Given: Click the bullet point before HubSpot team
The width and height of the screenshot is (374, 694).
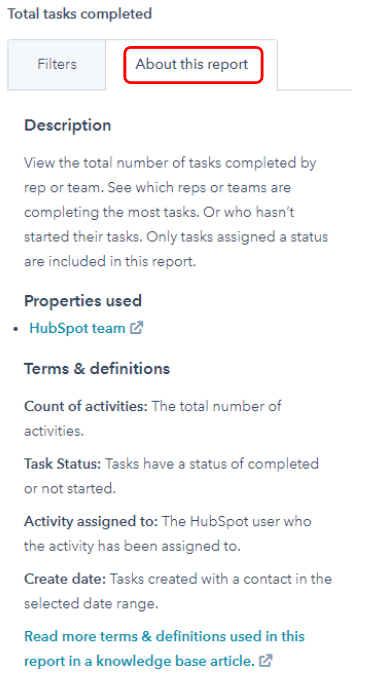Looking at the screenshot, I should click(x=16, y=329).
